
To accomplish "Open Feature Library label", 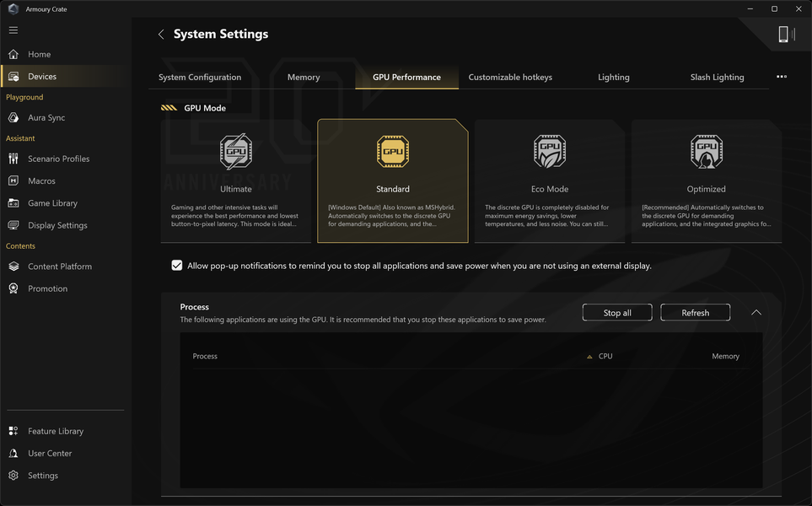I will (x=56, y=432).
